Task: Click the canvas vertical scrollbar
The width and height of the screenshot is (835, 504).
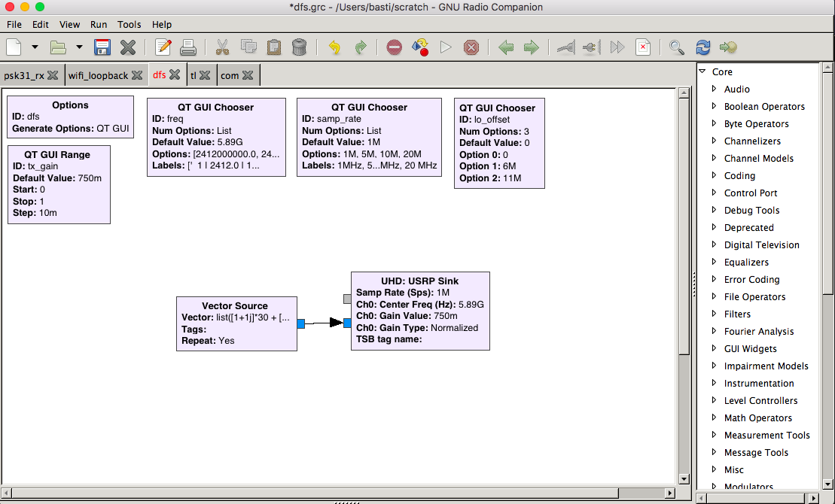Action: (684, 226)
